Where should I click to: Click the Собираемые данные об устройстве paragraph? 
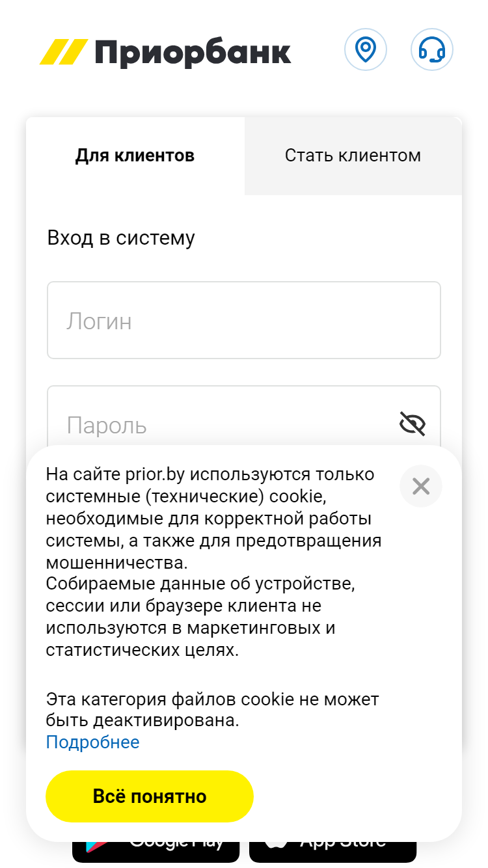coord(202,616)
